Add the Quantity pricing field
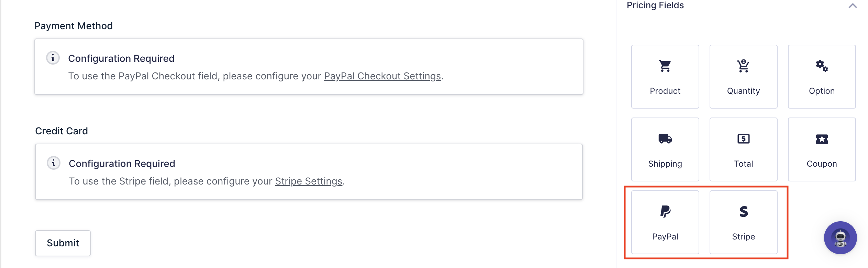Screen dimensions: 868x268 coord(743,77)
